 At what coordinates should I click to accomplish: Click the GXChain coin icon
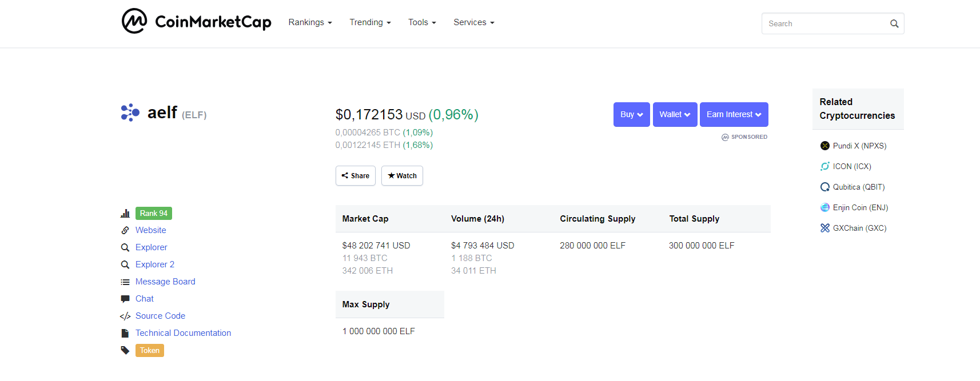[x=824, y=228]
